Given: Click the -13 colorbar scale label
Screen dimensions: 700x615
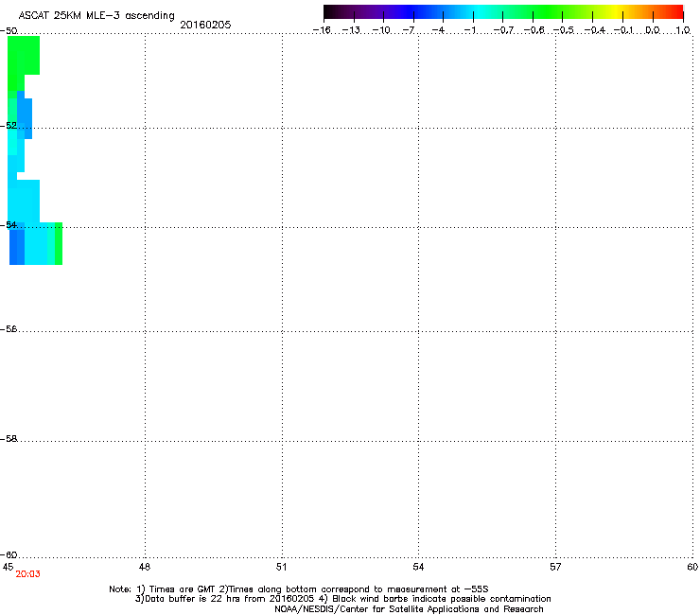Looking at the screenshot, I should [x=351, y=30].
